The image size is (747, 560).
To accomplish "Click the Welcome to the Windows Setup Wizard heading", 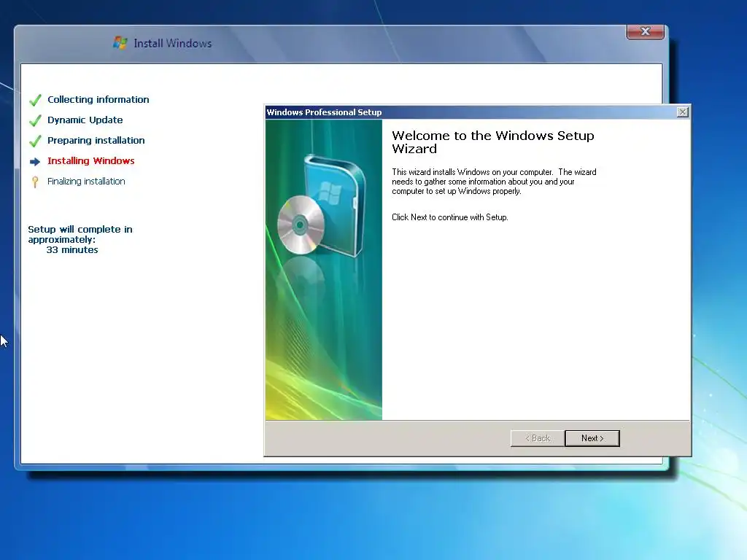I will 492,142.
